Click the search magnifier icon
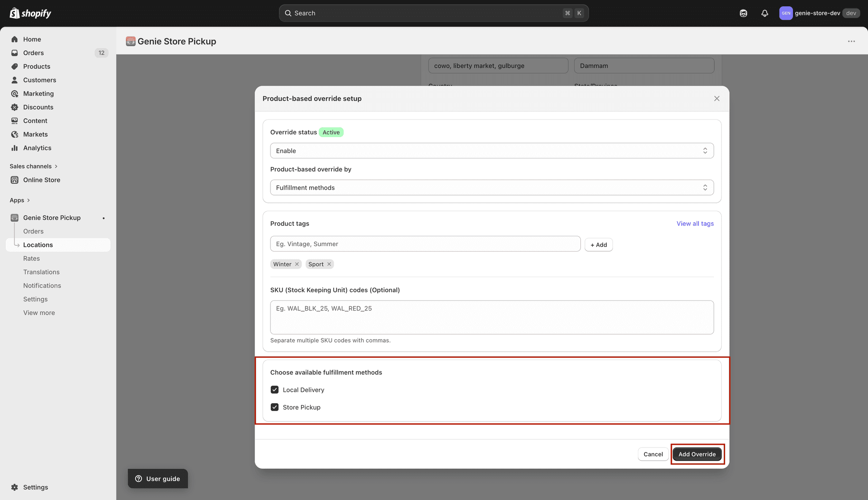Viewport: 868px width, 500px height. point(288,13)
